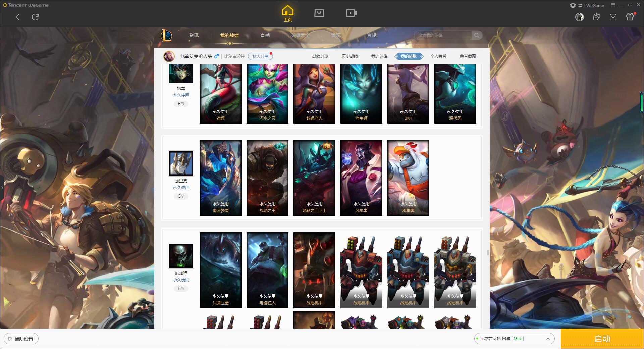Click the 搜索我的英雄 search field
Image resolution: width=644 pixels, height=349 pixels.
coord(443,35)
